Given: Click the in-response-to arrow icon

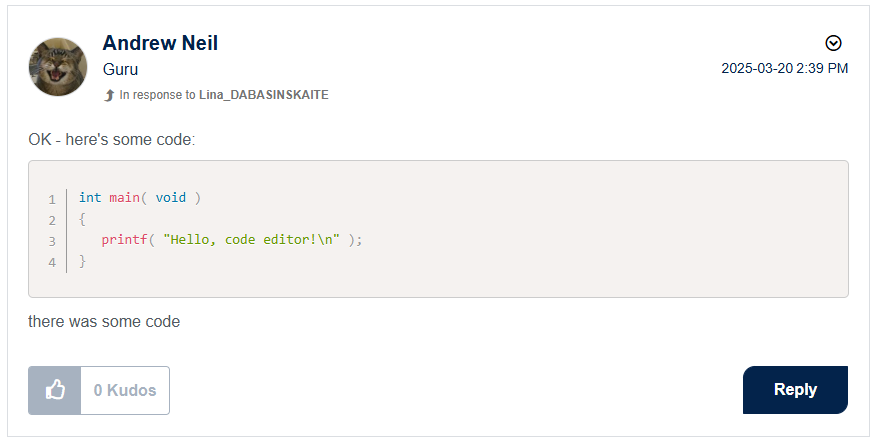Looking at the screenshot, I should click(109, 95).
